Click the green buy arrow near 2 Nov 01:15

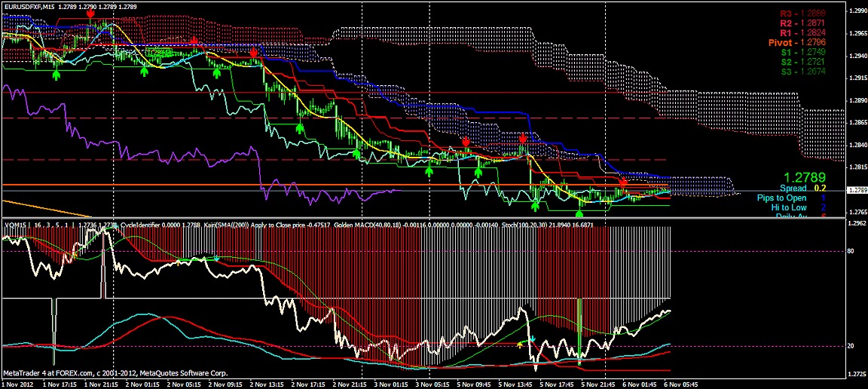[144, 72]
